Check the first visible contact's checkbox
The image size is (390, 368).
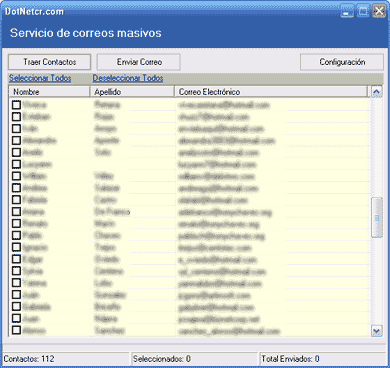16,105
